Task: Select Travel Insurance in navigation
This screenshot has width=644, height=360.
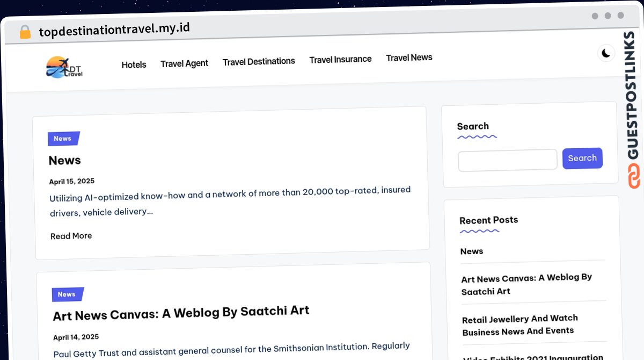Action: coord(340,59)
